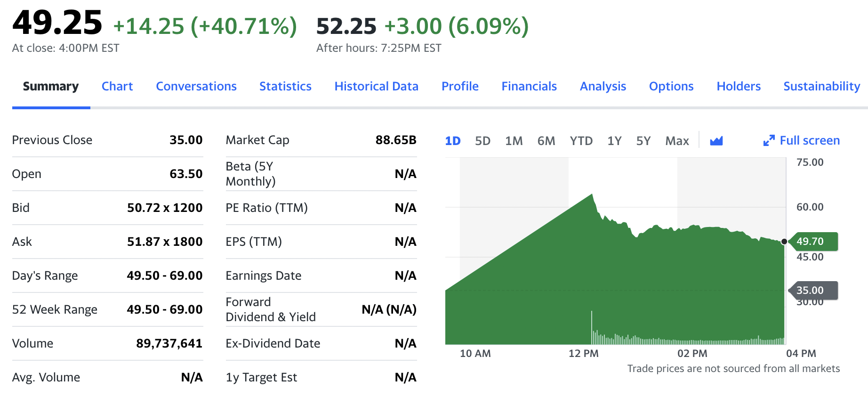868x405 pixels.
Task: Select the 5D chart range
Action: click(x=482, y=141)
